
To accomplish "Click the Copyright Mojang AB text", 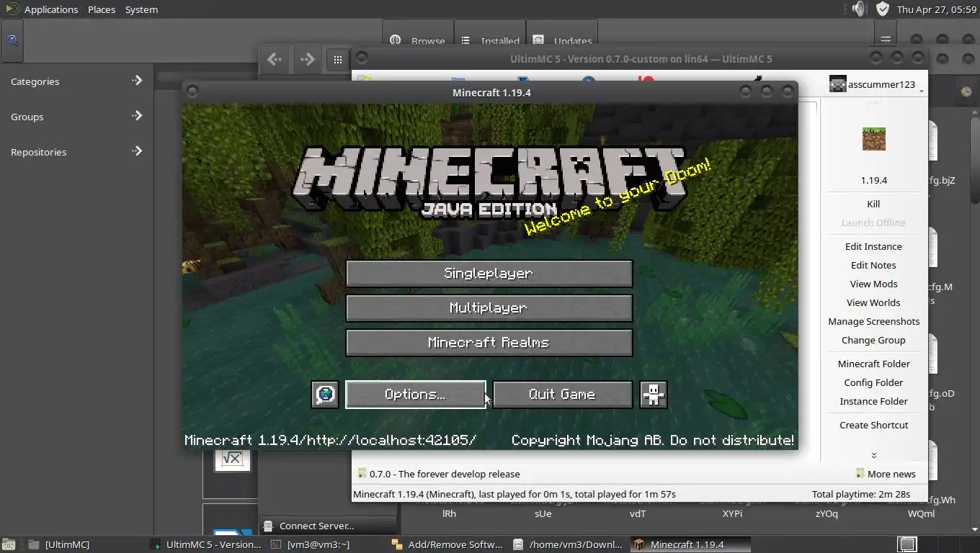I will 653,440.
